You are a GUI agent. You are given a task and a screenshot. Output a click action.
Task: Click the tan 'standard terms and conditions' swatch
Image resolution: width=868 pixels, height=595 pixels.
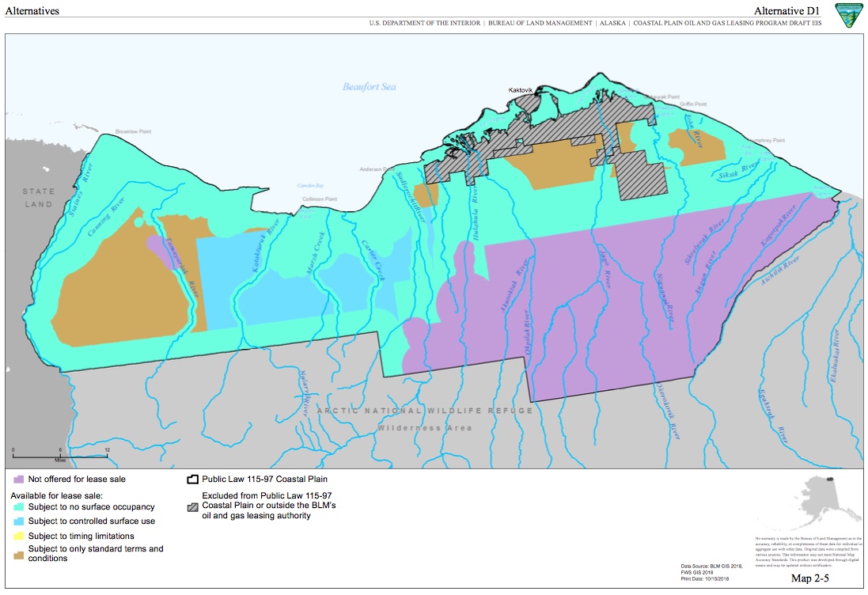tap(18, 554)
